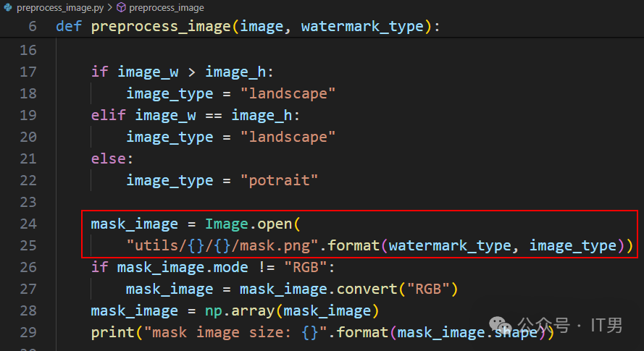Jump to the sticky def preprocess_image header
The height and width of the screenshot is (351, 644).
click(152, 27)
